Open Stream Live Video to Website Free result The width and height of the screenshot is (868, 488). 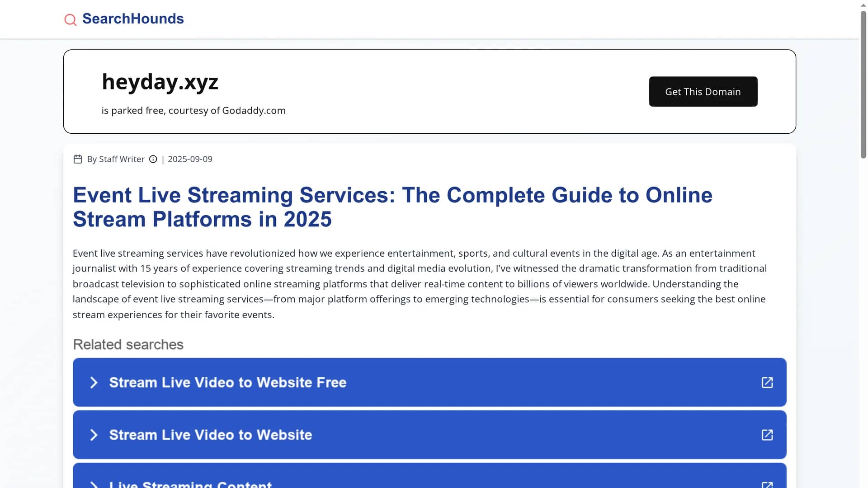pyautogui.click(x=429, y=382)
